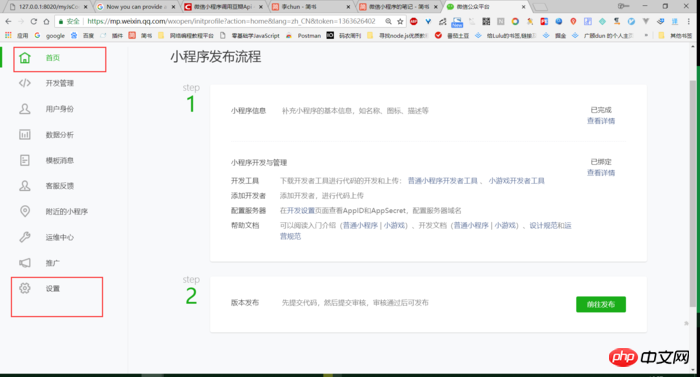
Task: Open a new browser tab
Action: pyautogui.click(x=540, y=7)
